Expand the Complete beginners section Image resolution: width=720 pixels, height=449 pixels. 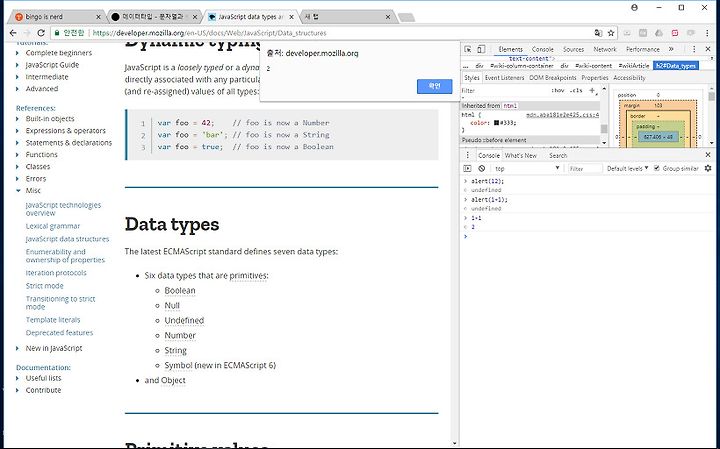17,53
